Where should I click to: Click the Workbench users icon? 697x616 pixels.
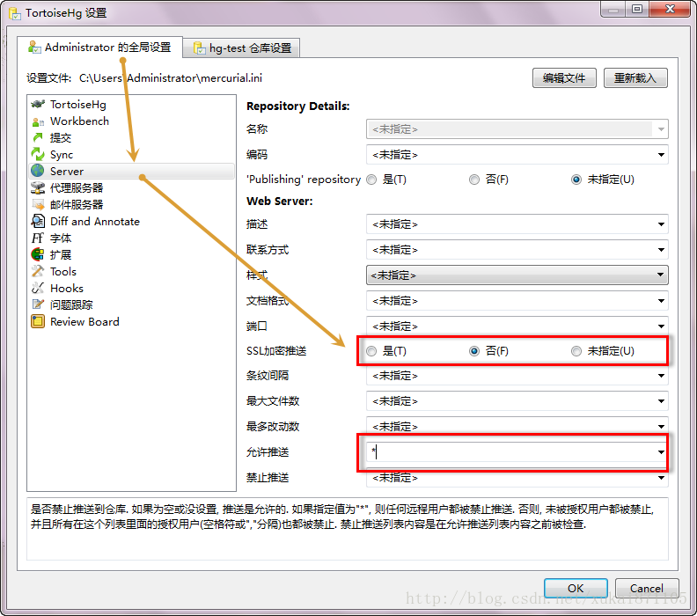[38, 121]
